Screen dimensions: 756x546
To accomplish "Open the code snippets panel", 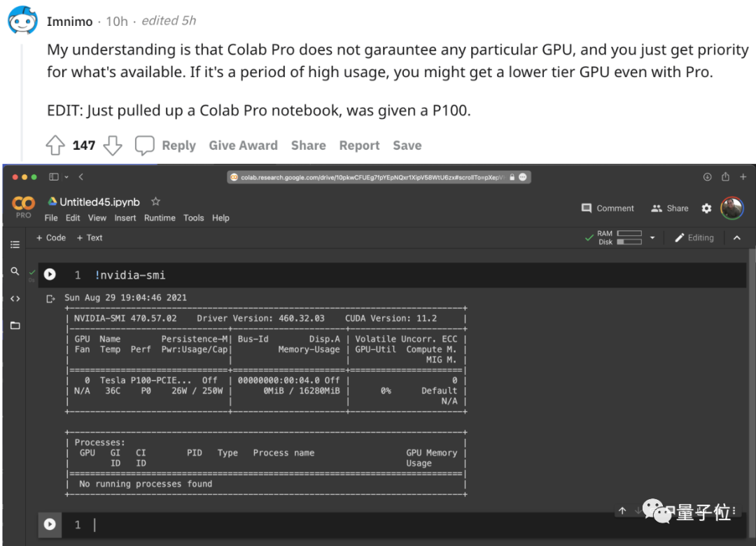I will pos(15,298).
